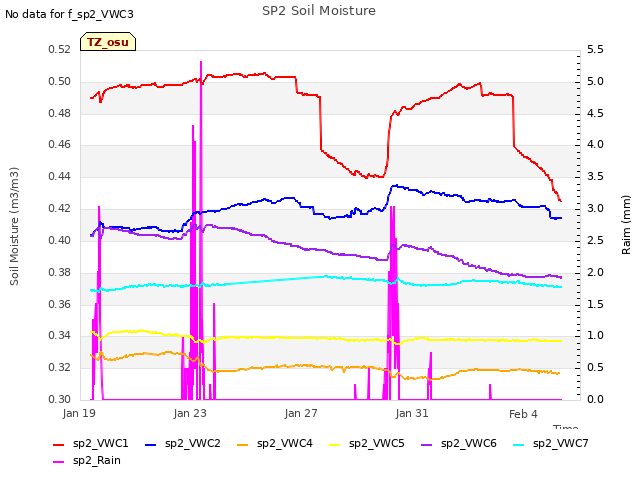The width and height of the screenshot is (640, 480).
Task: Toggle sp2_VWC4 series in legend
Action: (275, 443)
